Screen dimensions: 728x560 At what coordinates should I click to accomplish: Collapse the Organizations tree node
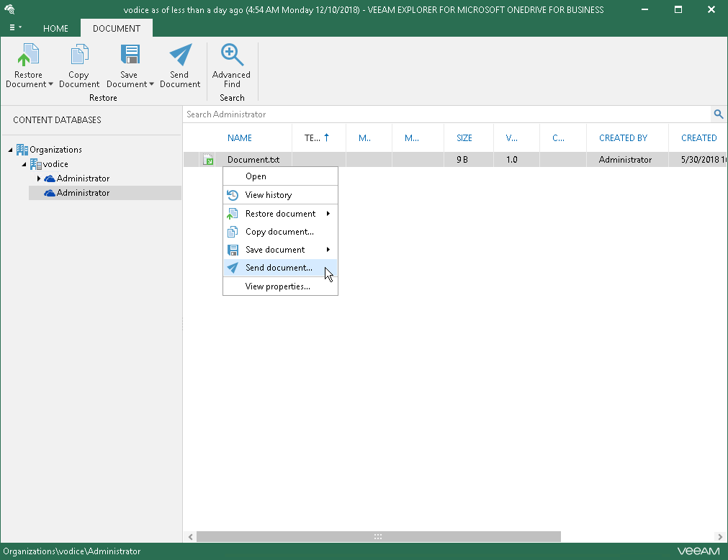click(x=10, y=150)
